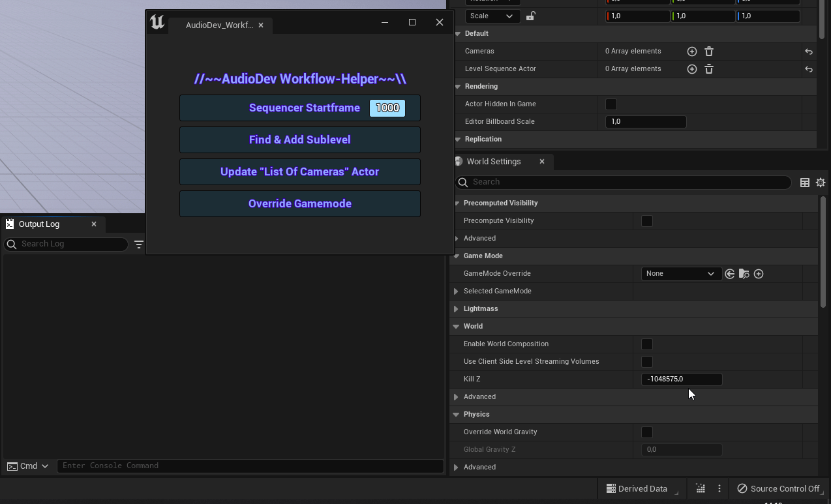This screenshot has width=831, height=504.
Task: Collapse the Physics section
Action: coord(457,415)
